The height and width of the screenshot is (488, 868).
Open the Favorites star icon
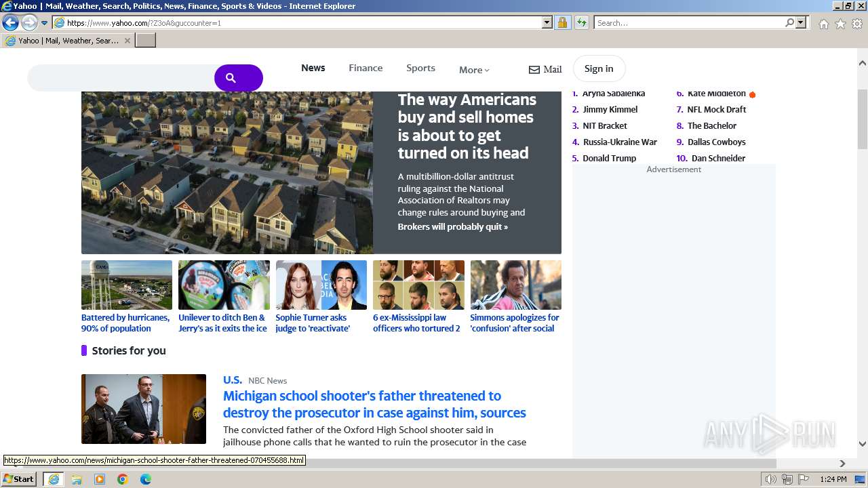point(840,24)
